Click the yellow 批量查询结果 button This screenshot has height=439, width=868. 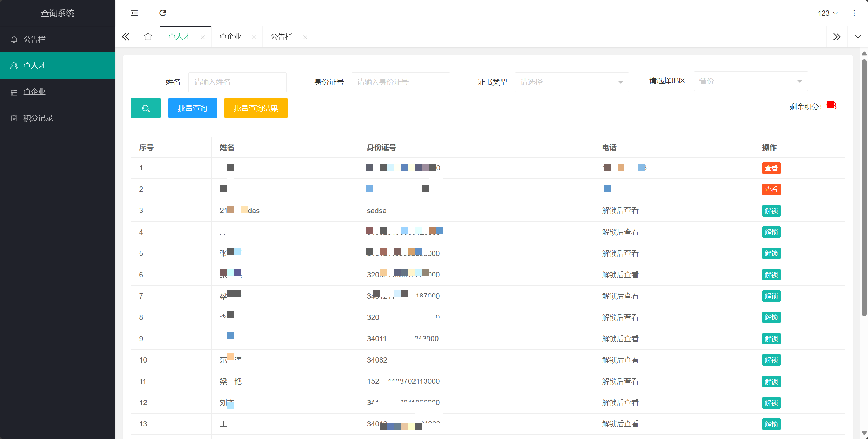(x=256, y=108)
